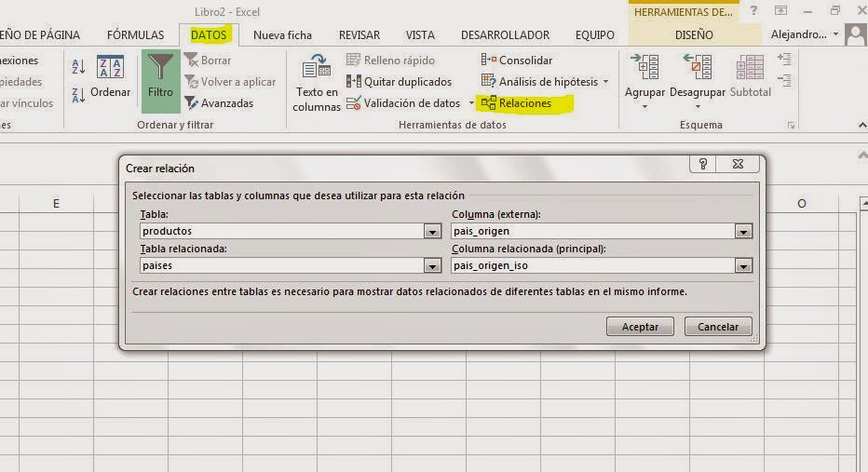Expand Tabla dropdown showing productos
868x472 pixels.
[432, 231]
